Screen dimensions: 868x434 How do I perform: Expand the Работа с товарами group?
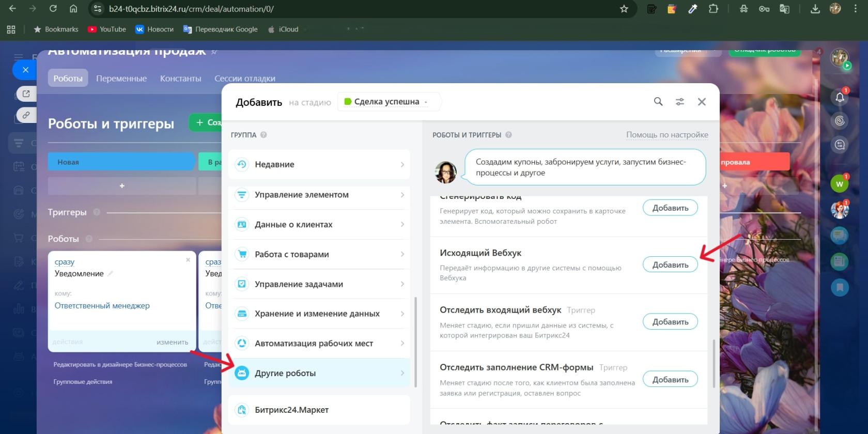click(319, 254)
